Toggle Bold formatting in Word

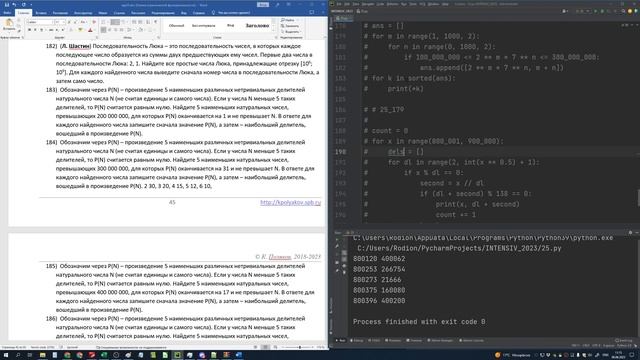(29, 30)
